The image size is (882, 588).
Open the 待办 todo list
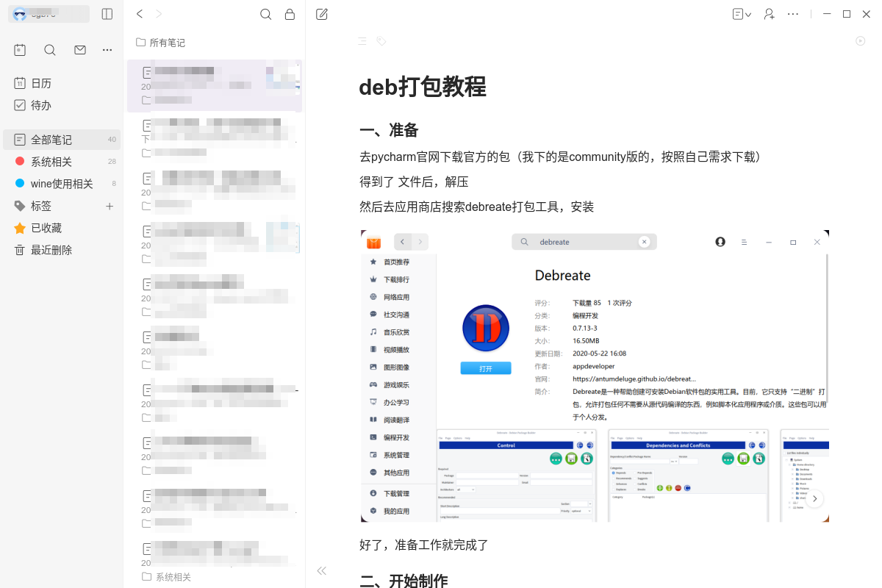pos(41,105)
